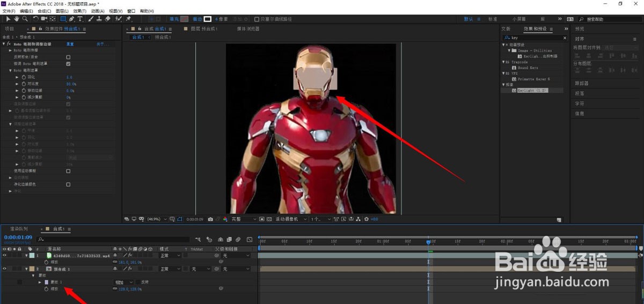The width and height of the screenshot is (644, 304).
Task: Select the Clone Stamp tool
Action: 99,19
